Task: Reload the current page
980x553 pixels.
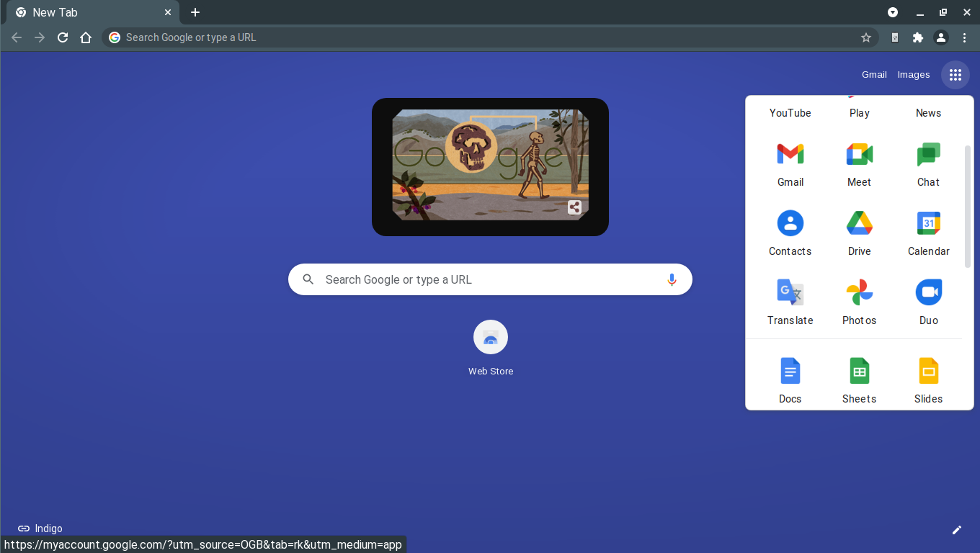Action: (x=63, y=37)
